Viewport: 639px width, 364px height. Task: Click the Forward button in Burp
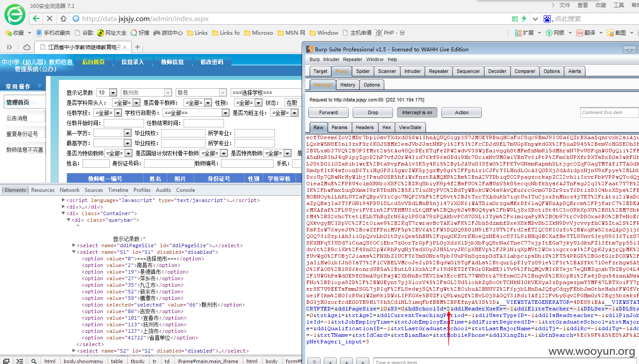[x=329, y=112]
